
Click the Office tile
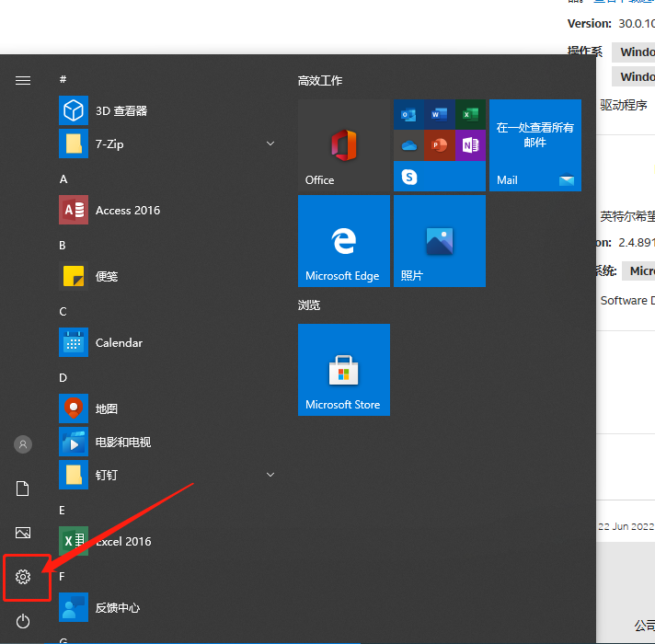point(343,145)
